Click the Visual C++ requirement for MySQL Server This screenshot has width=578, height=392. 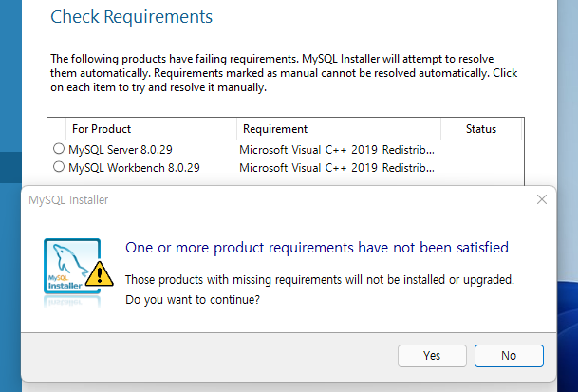click(x=337, y=150)
